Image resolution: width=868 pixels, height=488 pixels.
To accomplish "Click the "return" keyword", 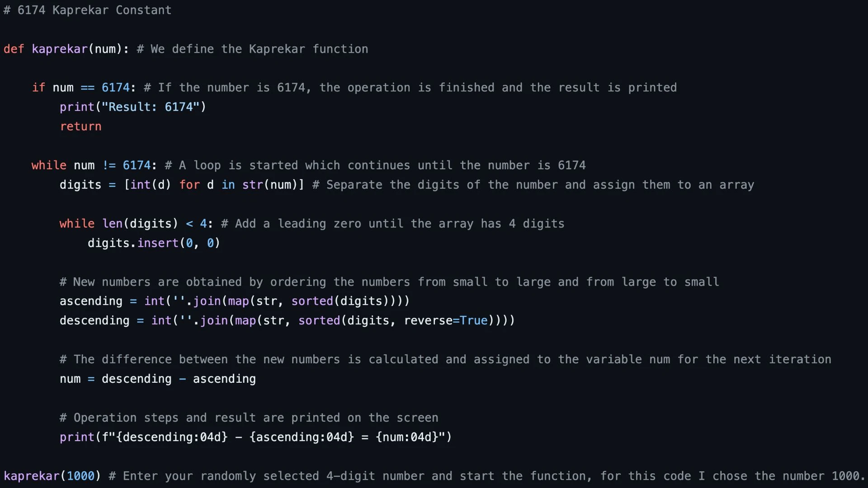I will pos(80,127).
